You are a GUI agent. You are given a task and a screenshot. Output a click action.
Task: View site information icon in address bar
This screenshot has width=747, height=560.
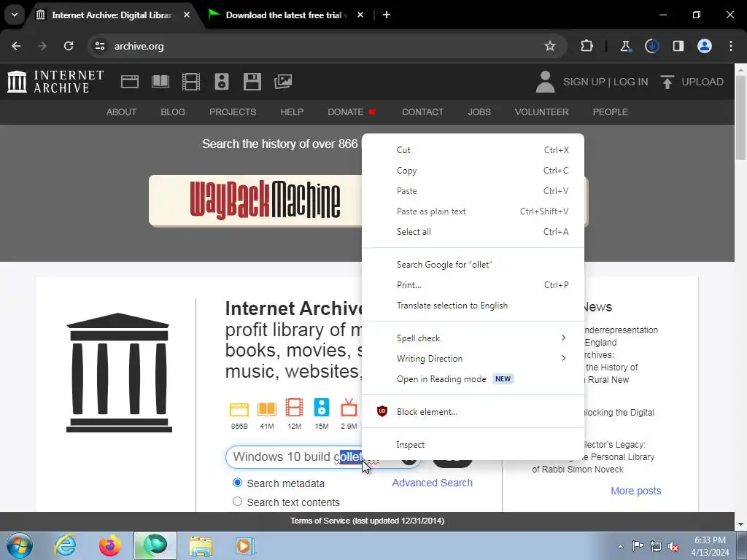pyautogui.click(x=100, y=46)
